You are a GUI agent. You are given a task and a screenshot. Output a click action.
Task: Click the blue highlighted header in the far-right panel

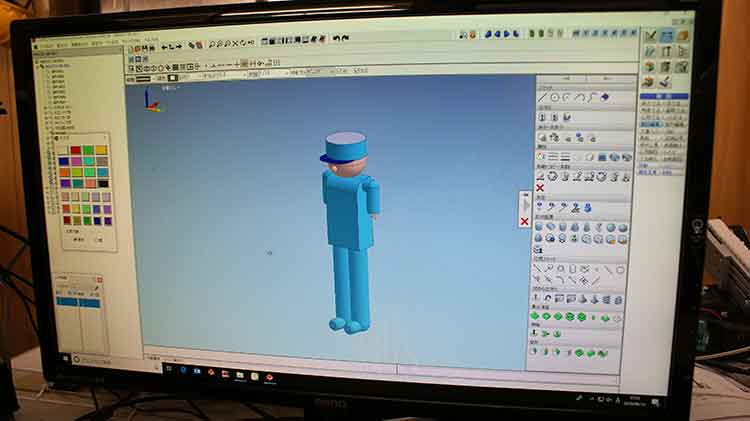click(663, 97)
